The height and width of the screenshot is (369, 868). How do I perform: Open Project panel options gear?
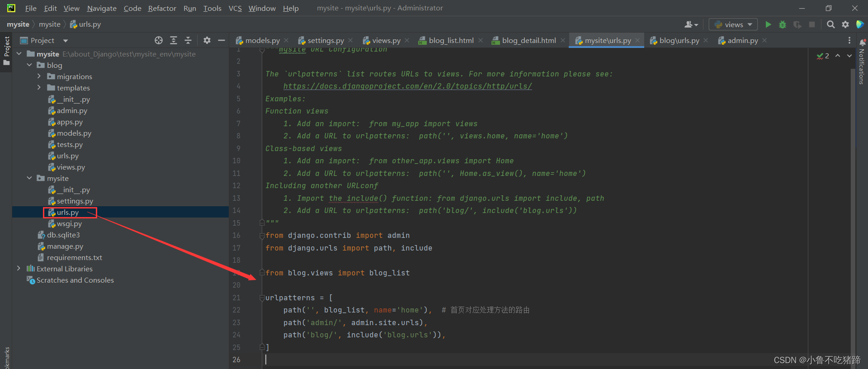[x=207, y=40]
